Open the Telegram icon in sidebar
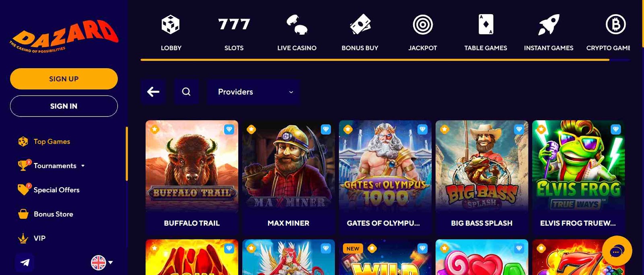 pyautogui.click(x=25, y=262)
